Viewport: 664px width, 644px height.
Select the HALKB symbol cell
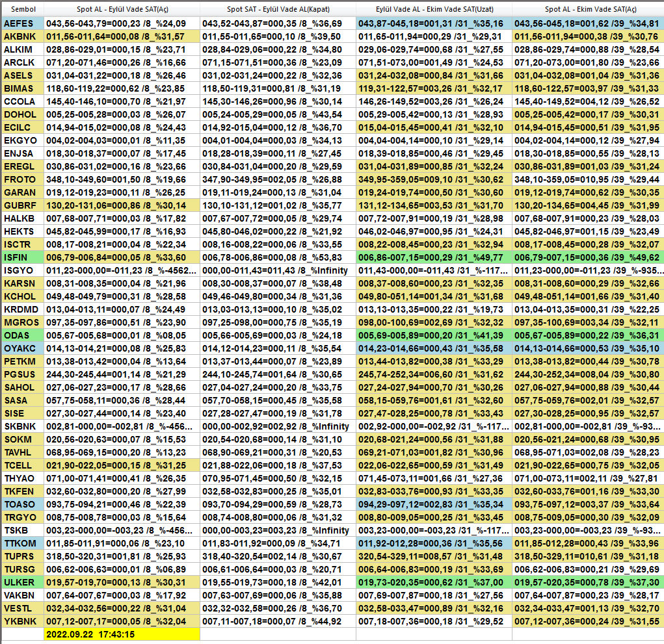(23, 219)
